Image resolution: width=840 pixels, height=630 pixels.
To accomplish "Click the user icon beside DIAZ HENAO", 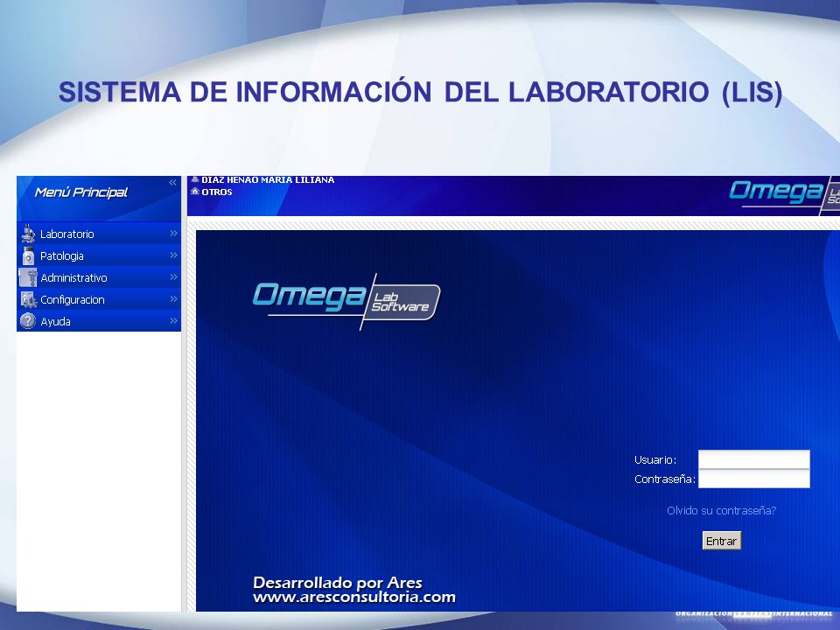I will pos(195,179).
